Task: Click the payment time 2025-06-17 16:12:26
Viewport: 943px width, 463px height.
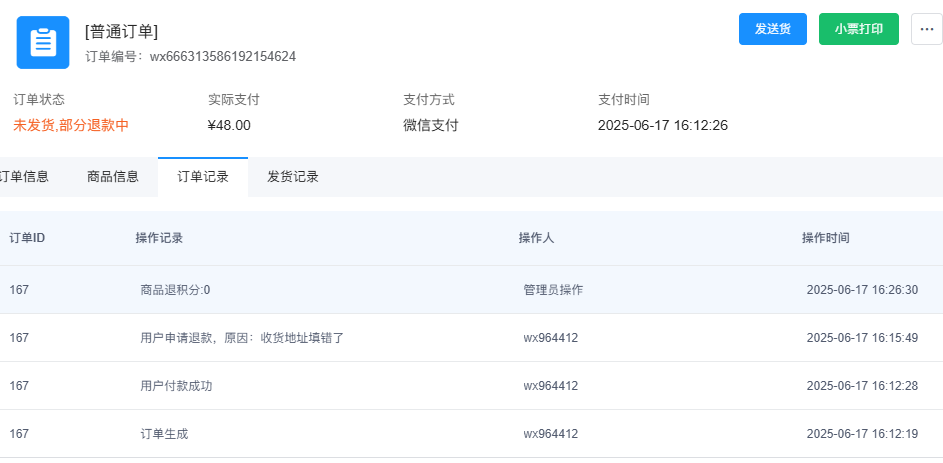Action: click(663, 126)
